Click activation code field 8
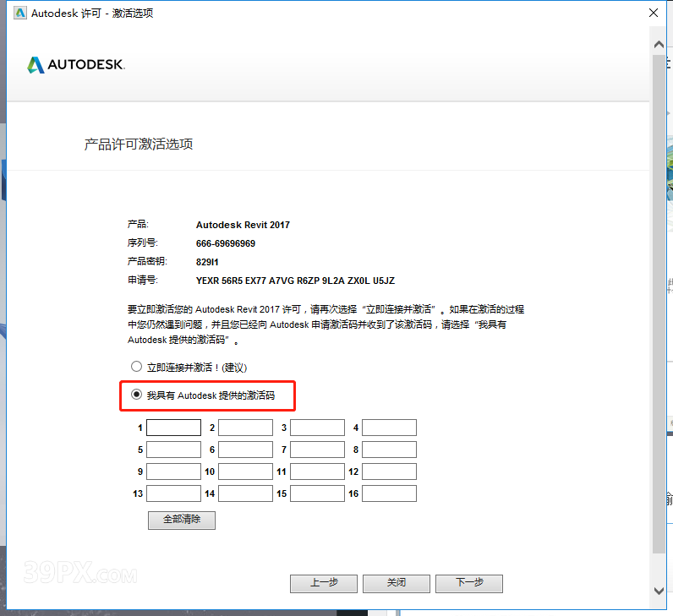 [x=389, y=450]
